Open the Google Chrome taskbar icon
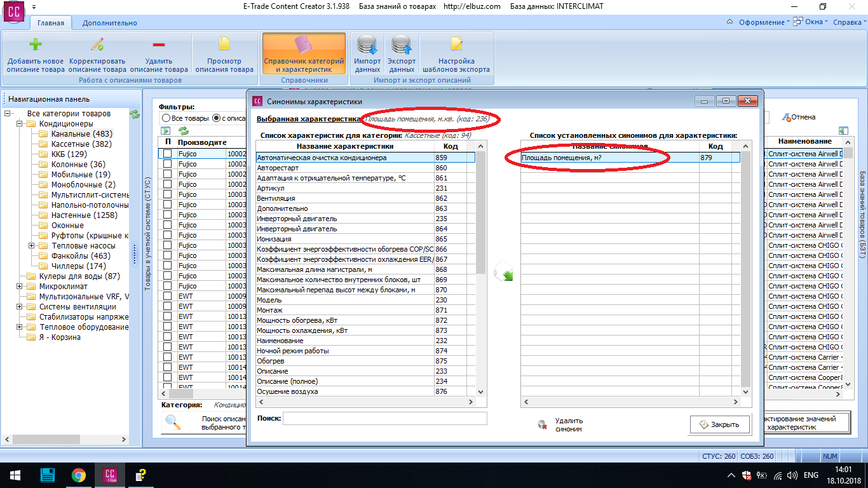Viewport: 868px width, 488px height. click(78, 475)
